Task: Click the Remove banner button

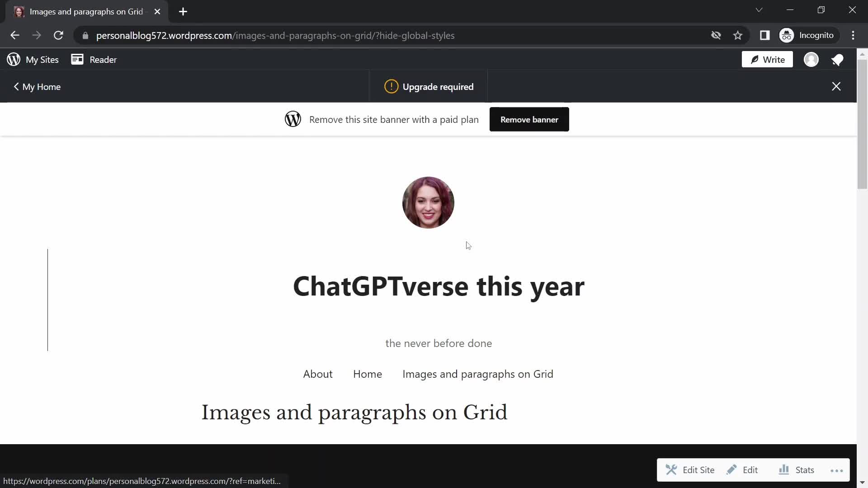Action: pos(530,119)
